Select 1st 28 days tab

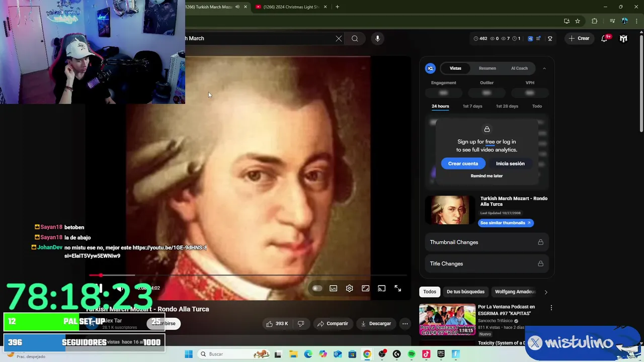(x=507, y=106)
